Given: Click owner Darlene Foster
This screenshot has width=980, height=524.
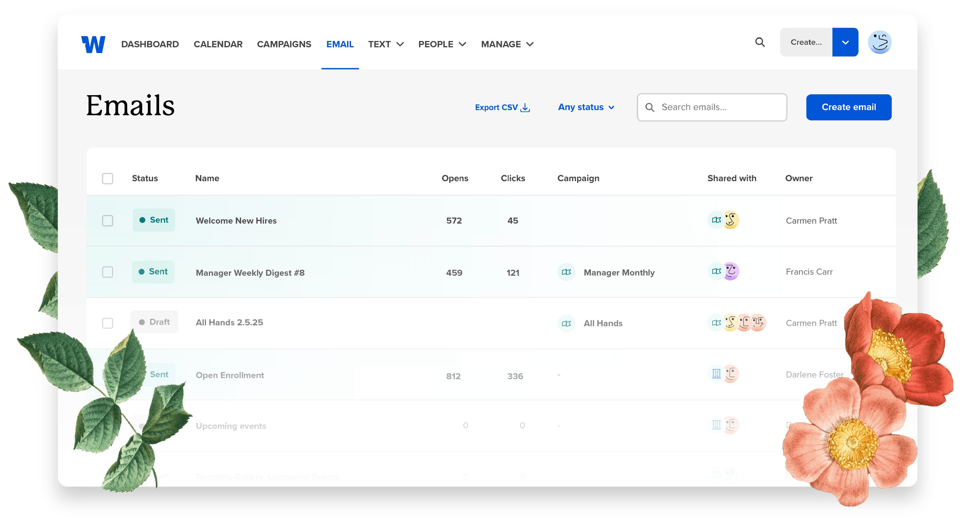Looking at the screenshot, I should coord(814,375).
